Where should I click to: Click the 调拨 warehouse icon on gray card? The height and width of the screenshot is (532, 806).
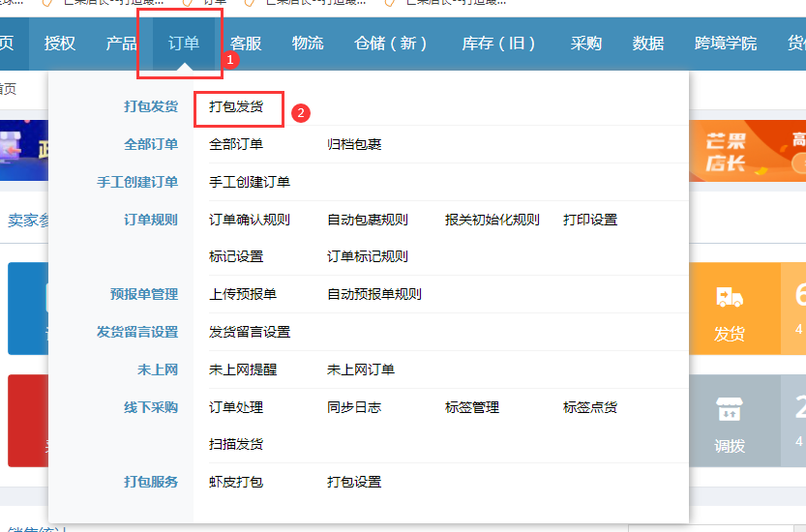pyautogui.click(x=730, y=409)
